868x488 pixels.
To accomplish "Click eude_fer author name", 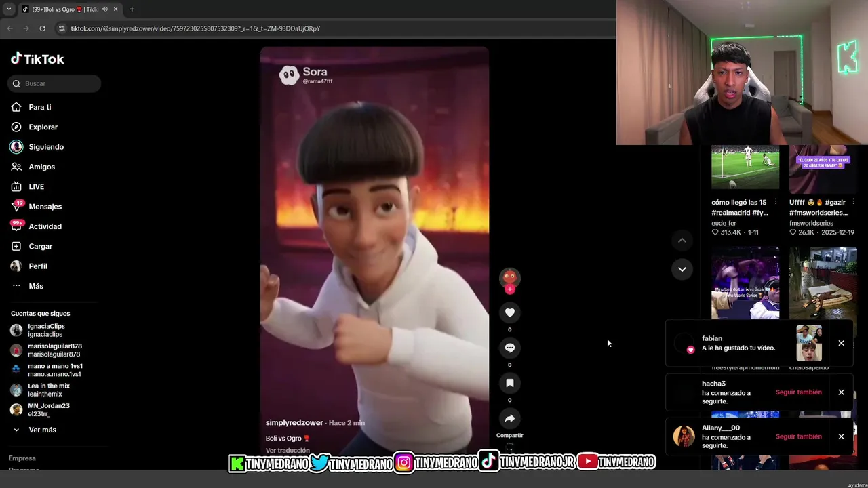I will tap(724, 223).
